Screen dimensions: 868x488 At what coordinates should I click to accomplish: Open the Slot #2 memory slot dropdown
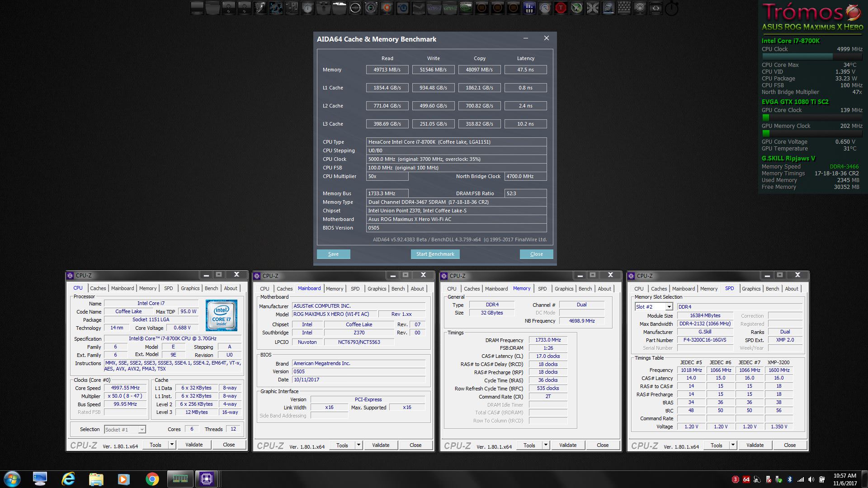(x=654, y=307)
